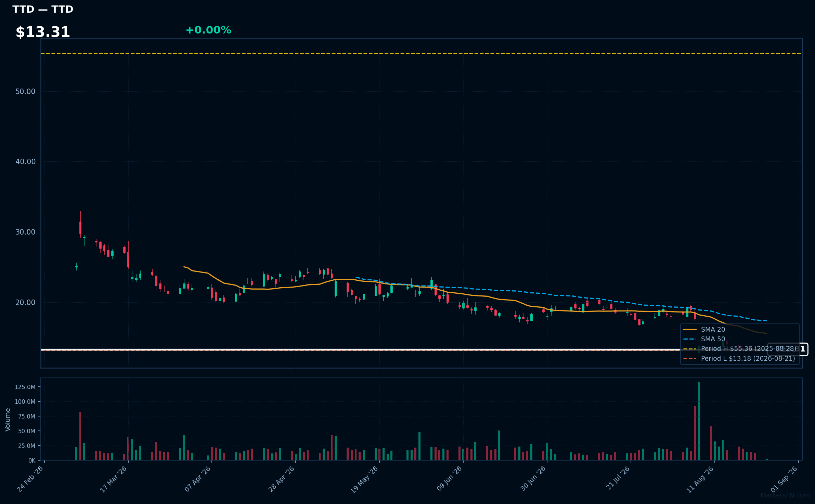Click the "09 Jun '26" date label
815x504 pixels.
(x=449, y=478)
